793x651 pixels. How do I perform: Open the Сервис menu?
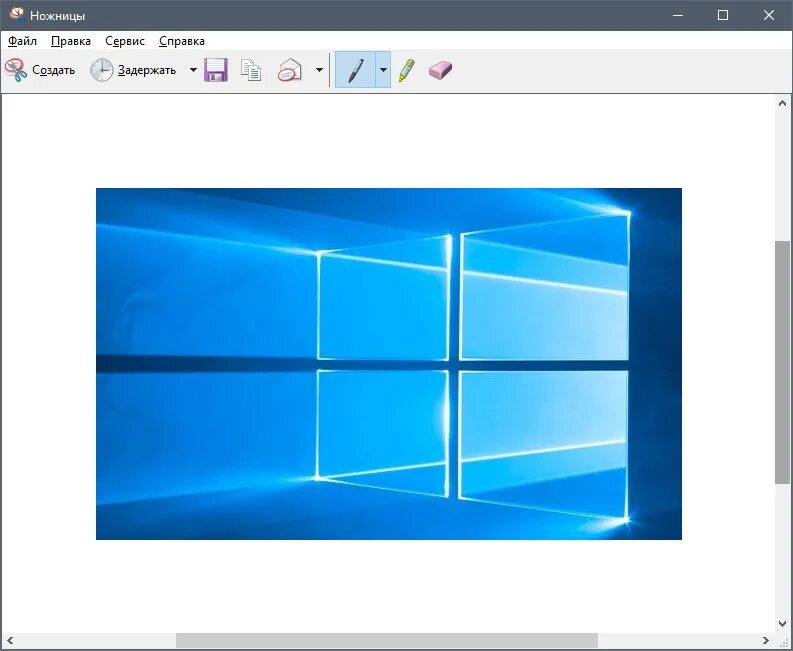[x=125, y=41]
